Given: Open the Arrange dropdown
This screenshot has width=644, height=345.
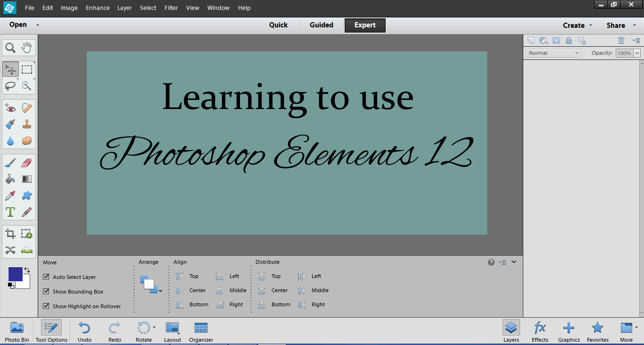Looking at the screenshot, I should coord(151,285).
